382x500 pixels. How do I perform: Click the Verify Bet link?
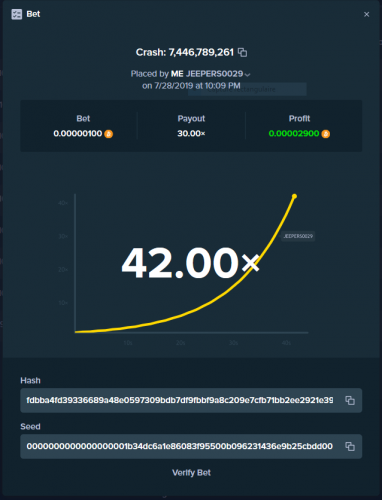coord(191,473)
